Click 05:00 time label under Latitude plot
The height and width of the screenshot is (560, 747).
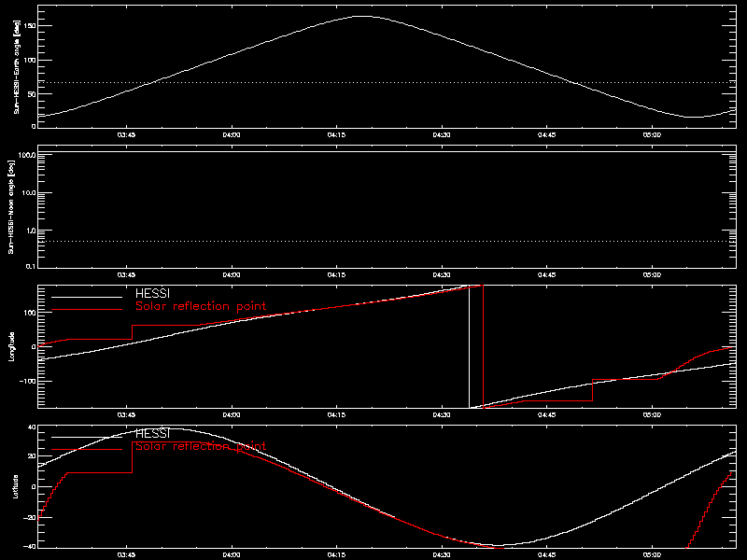[652, 555]
